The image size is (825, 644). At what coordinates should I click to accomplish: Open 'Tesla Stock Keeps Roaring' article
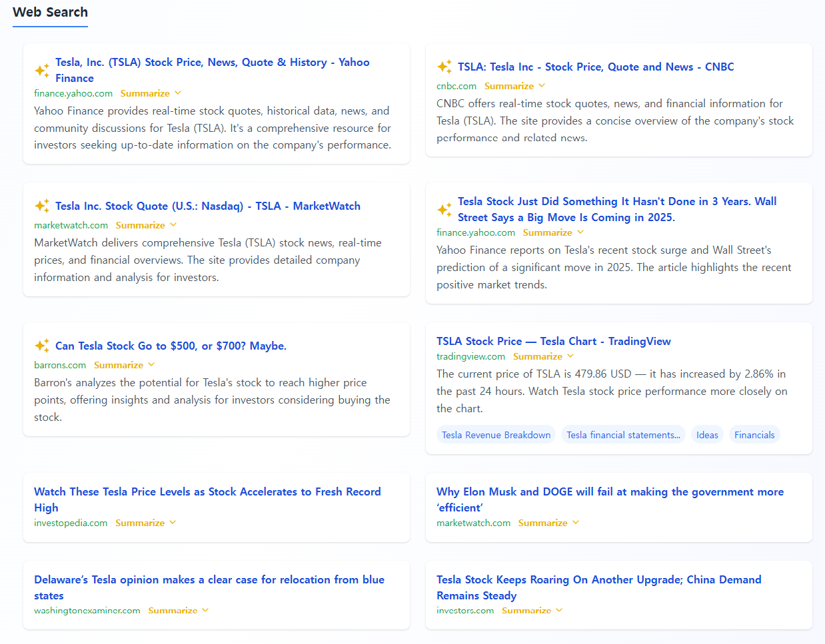pyautogui.click(x=599, y=587)
